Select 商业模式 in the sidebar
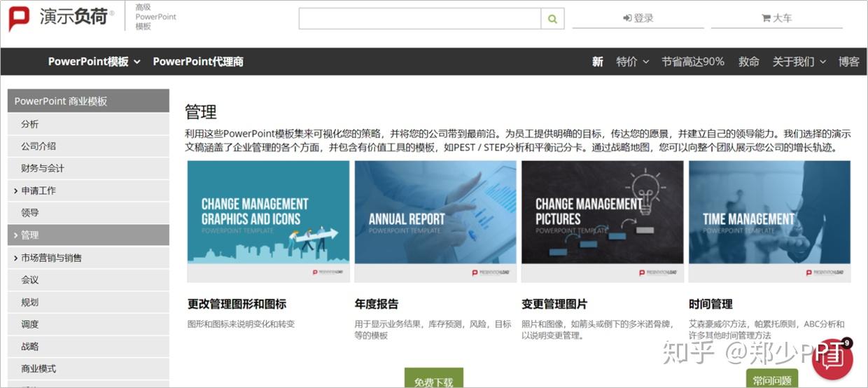 pos(88,368)
